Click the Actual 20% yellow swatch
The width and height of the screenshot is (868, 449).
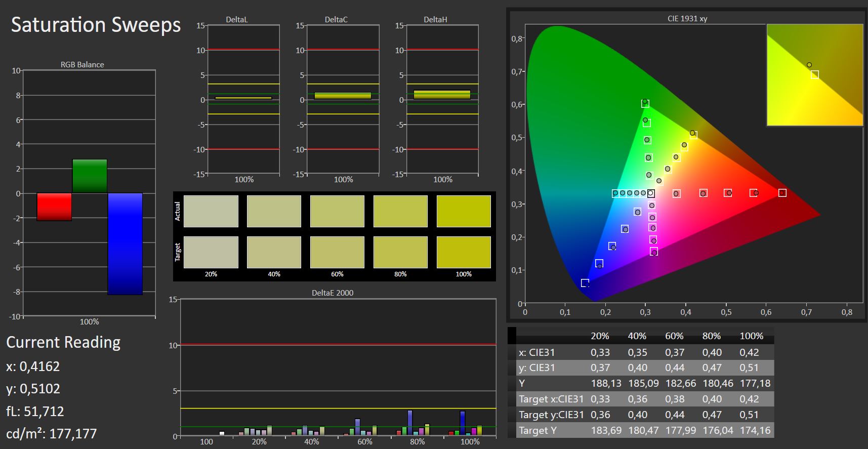[x=211, y=211]
